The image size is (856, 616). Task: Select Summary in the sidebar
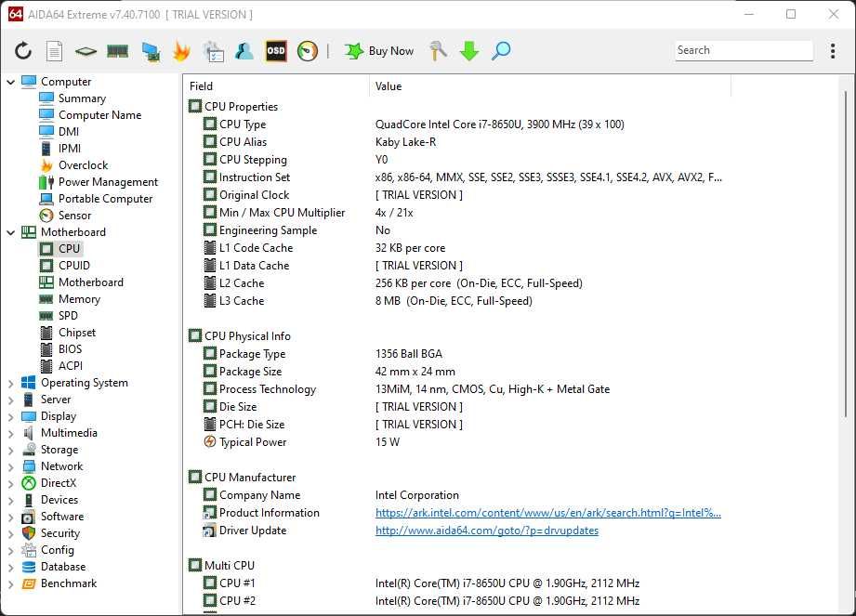82,98
